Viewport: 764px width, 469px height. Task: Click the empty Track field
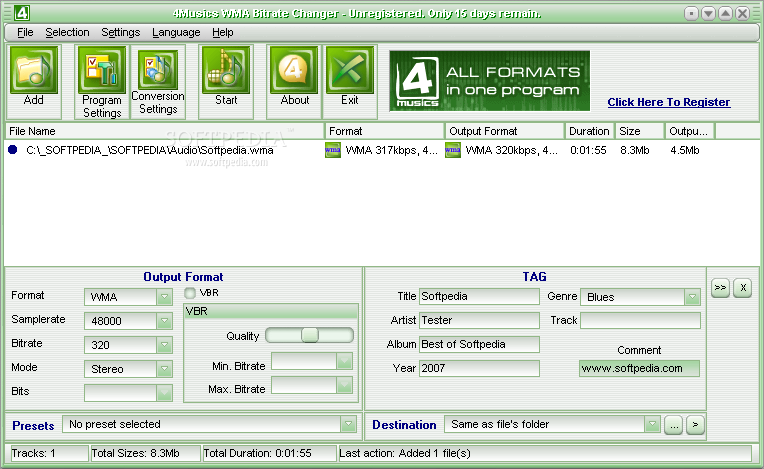tap(640, 320)
